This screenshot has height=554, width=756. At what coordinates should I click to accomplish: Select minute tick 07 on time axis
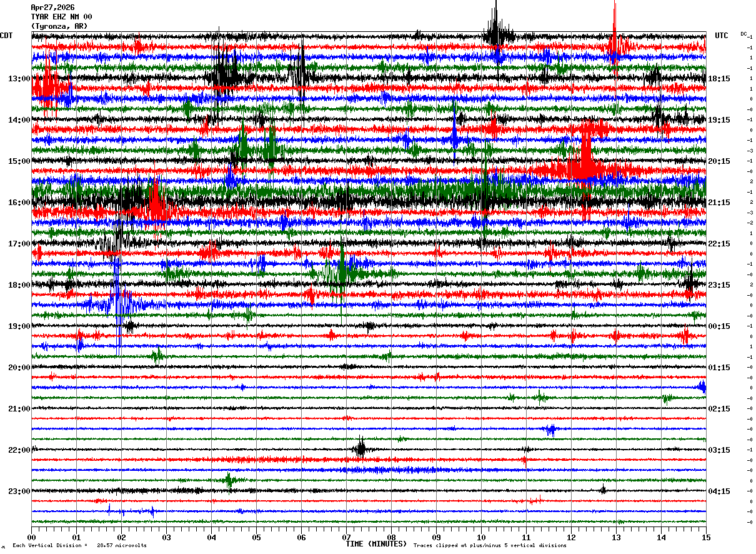[x=346, y=537]
